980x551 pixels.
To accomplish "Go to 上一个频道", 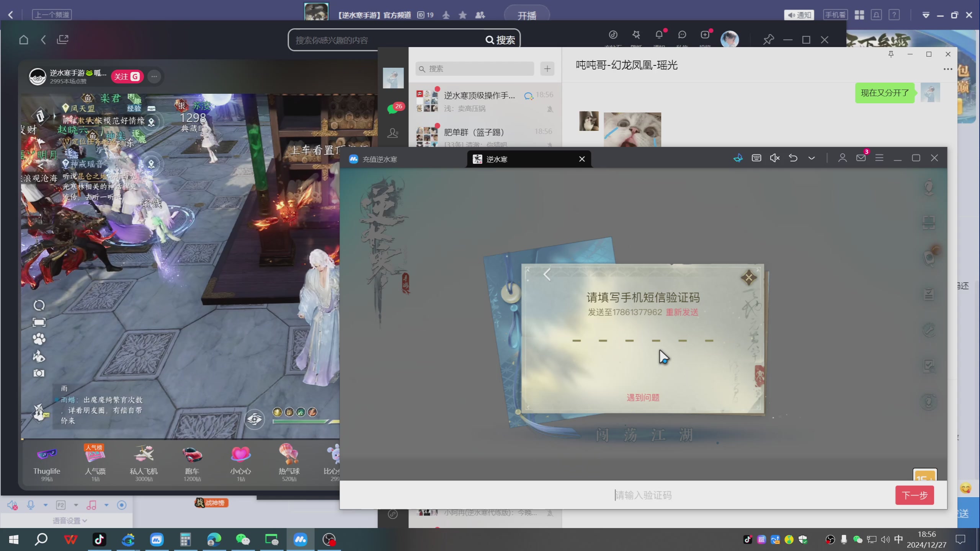I will (52, 15).
